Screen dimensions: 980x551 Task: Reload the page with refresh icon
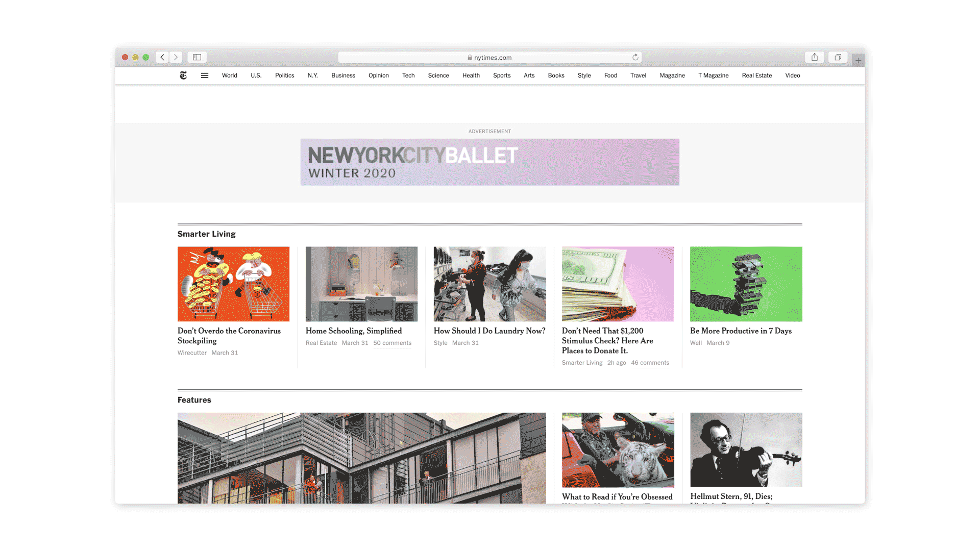(635, 57)
